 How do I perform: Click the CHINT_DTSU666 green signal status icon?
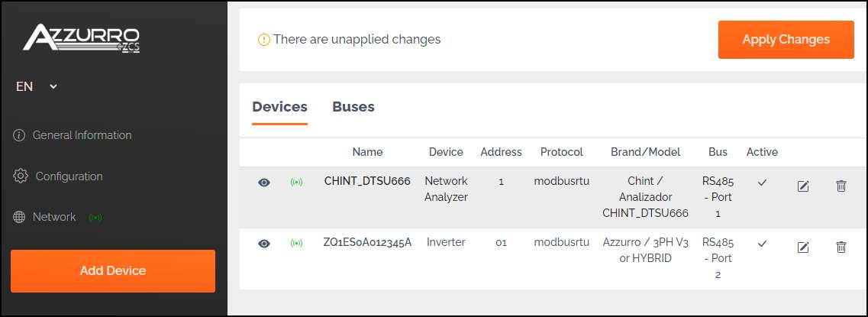coord(297,183)
